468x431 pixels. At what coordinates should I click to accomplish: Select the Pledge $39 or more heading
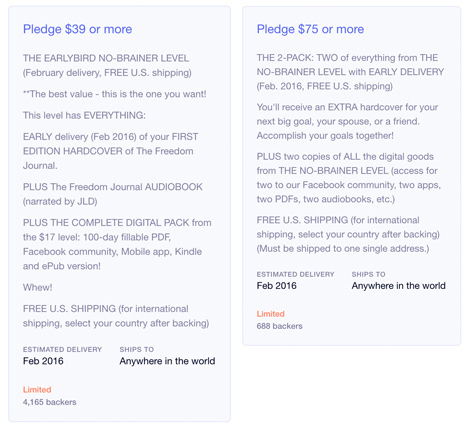pos(77,29)
